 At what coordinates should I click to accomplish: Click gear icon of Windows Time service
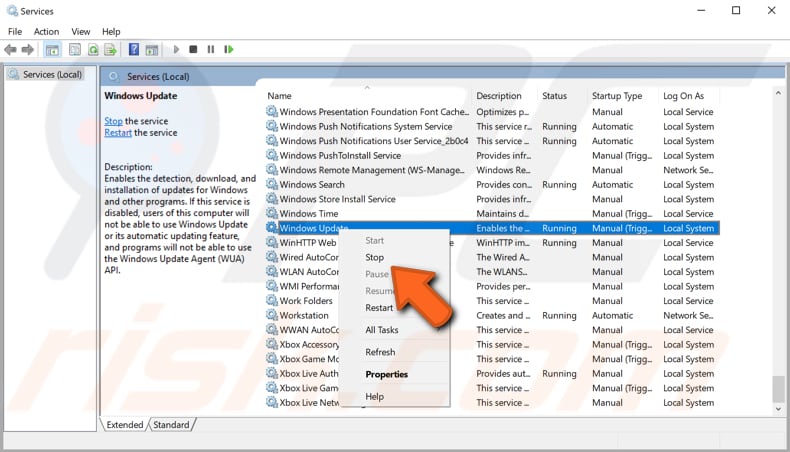272,213
